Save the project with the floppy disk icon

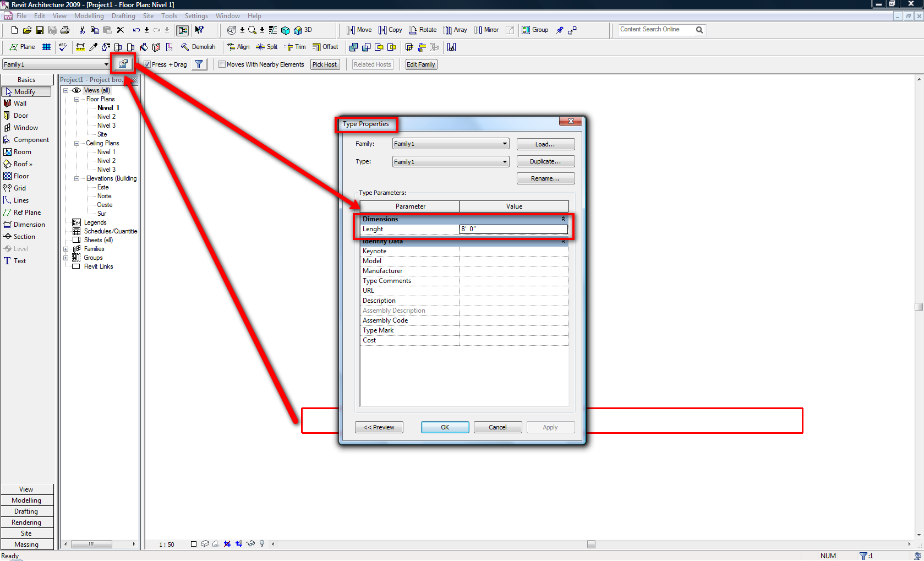click(40, 30)
